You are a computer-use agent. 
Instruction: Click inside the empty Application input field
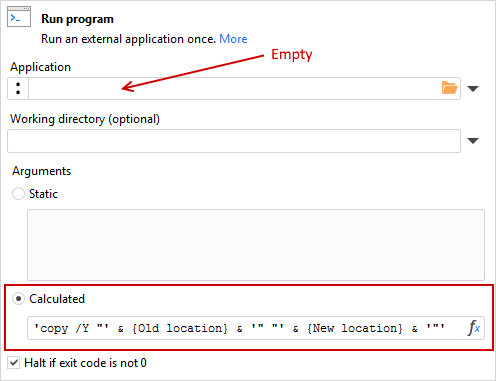[233, 88]
